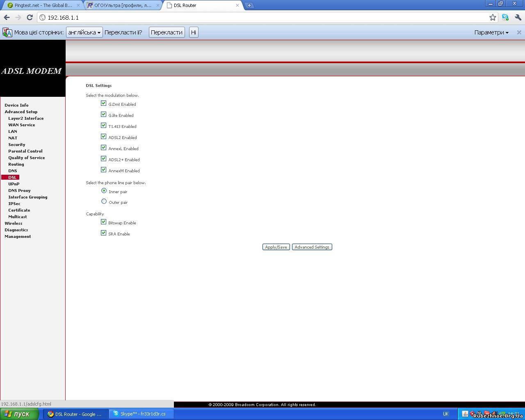
Task: Open the Routing menu item
Action: (x=16, y=164)
